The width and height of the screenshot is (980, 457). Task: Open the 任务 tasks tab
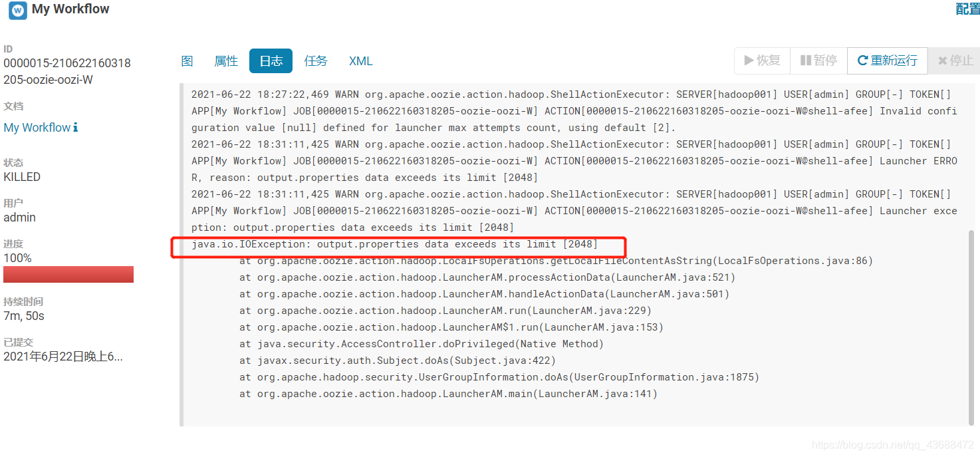(x=316, y=61)
